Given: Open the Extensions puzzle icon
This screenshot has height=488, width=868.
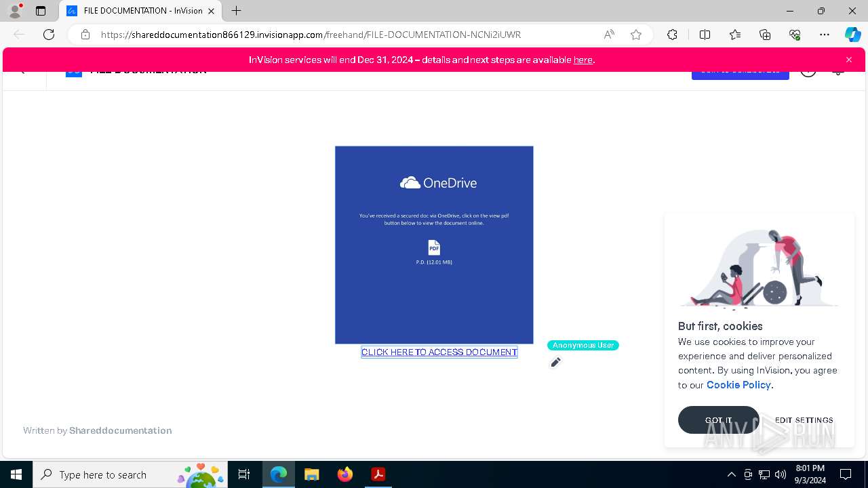Looking at the screenshot, I should 672,35.
